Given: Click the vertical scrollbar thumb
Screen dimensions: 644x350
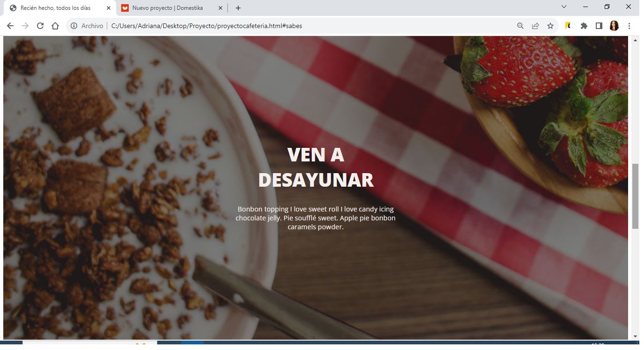Looking at the screenshot, I should (635, 196).
